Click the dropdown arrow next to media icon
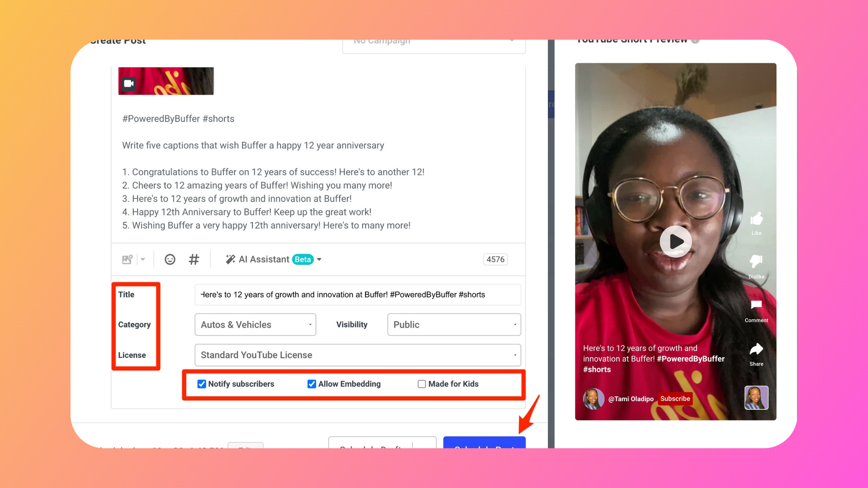Image resolution: width=868 pixels, height=488 pixels. click(144, 259)
